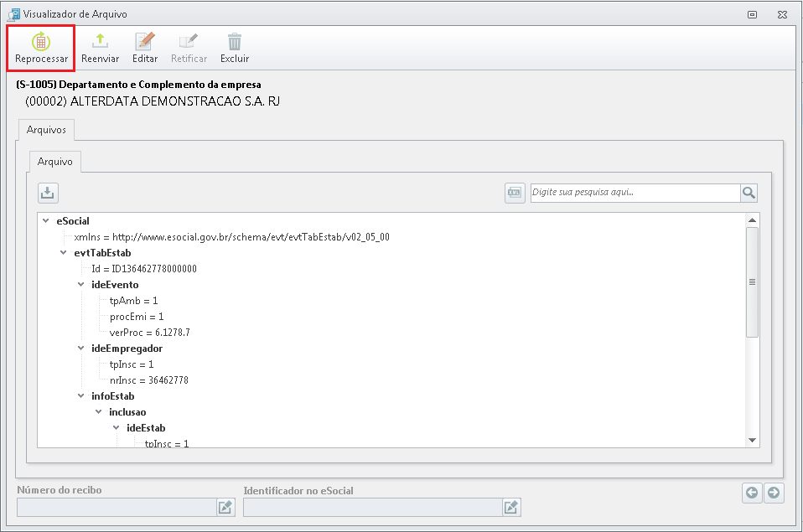Image resolution: width=803 pixels, height=532 pixels.
Task: Click the Visualizador de Arquivo title icon
Action: [13, 14]
